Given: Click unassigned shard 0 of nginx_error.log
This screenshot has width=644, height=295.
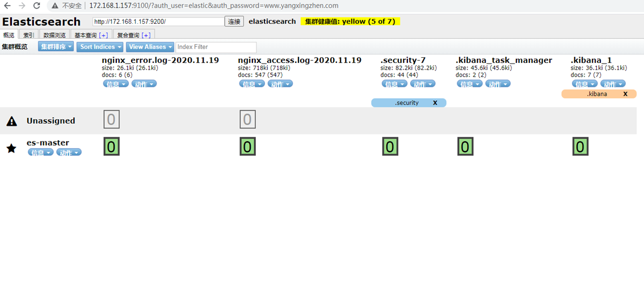Looking at the screenshot, I should tap(111, 120).
